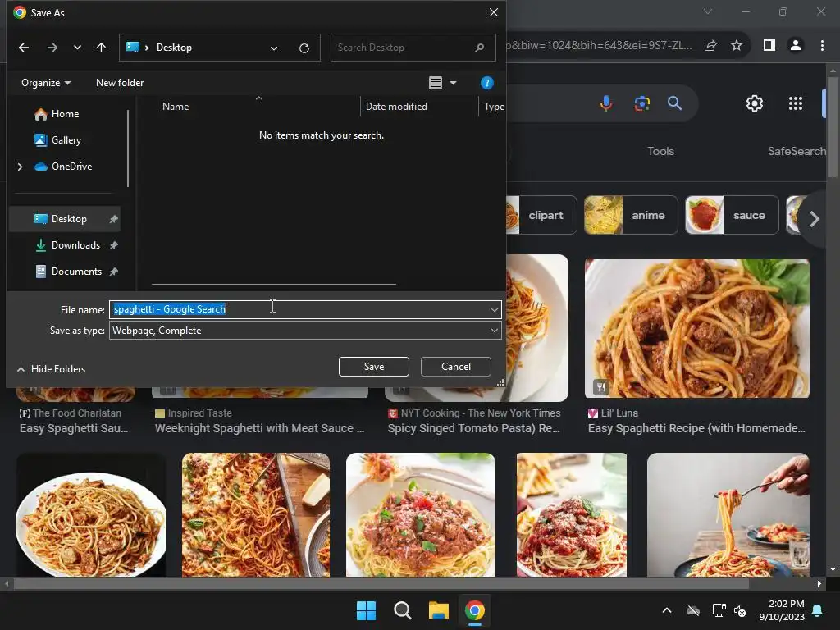Show more filter chips arrow
The image size is (840, 630).
tap(815, 218)
